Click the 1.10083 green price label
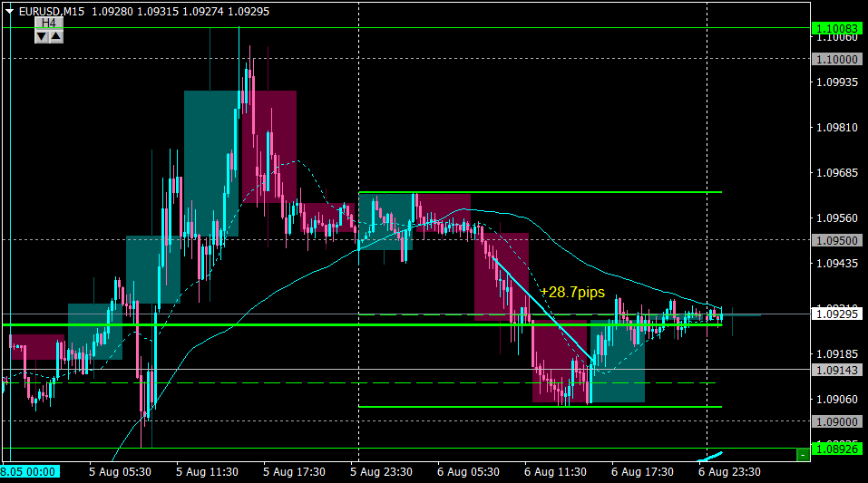 point(837,28)
